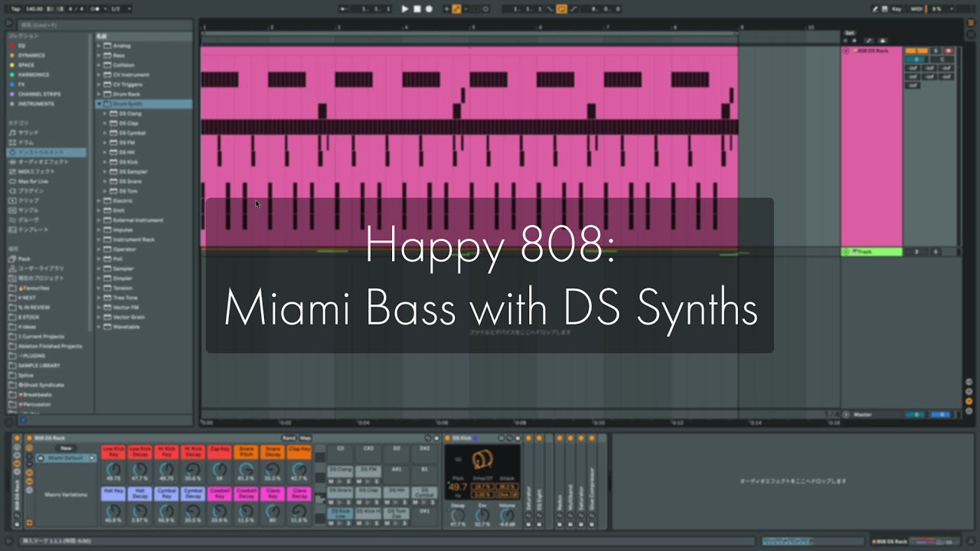The height and width of the screenshot is (551, 980).
Task: Adjust the Clave Decay macro knob
Action: point(299,510)
